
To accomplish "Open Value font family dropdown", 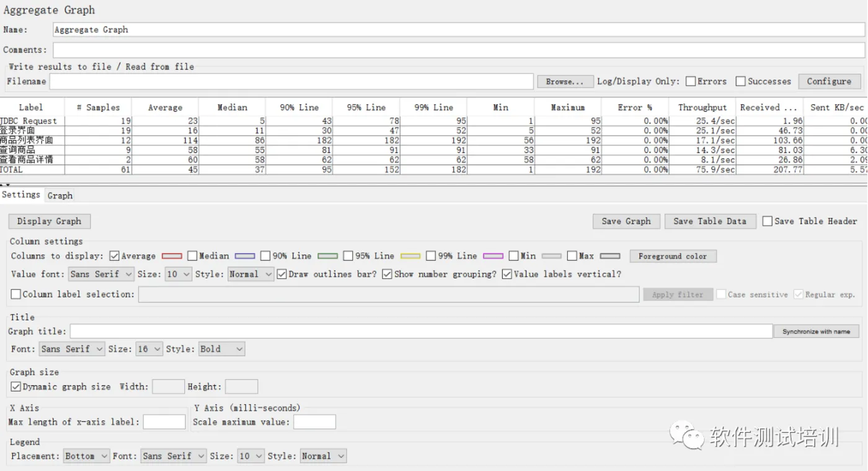I will pyautogui.click(x=102, y=274).
